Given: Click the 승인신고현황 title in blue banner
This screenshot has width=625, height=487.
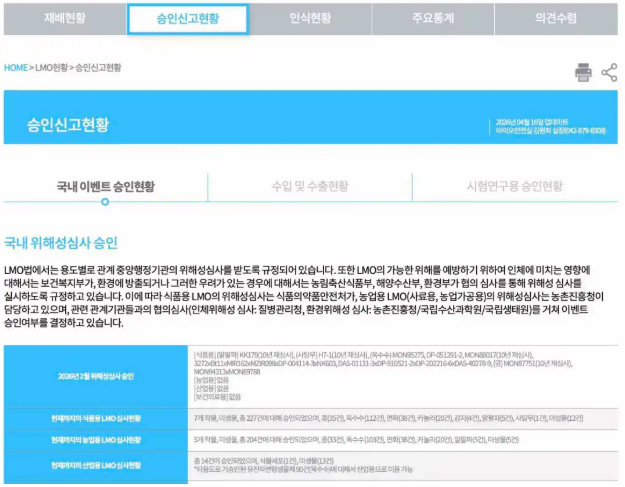Looking at the screenshot, I should click(69, 130).
